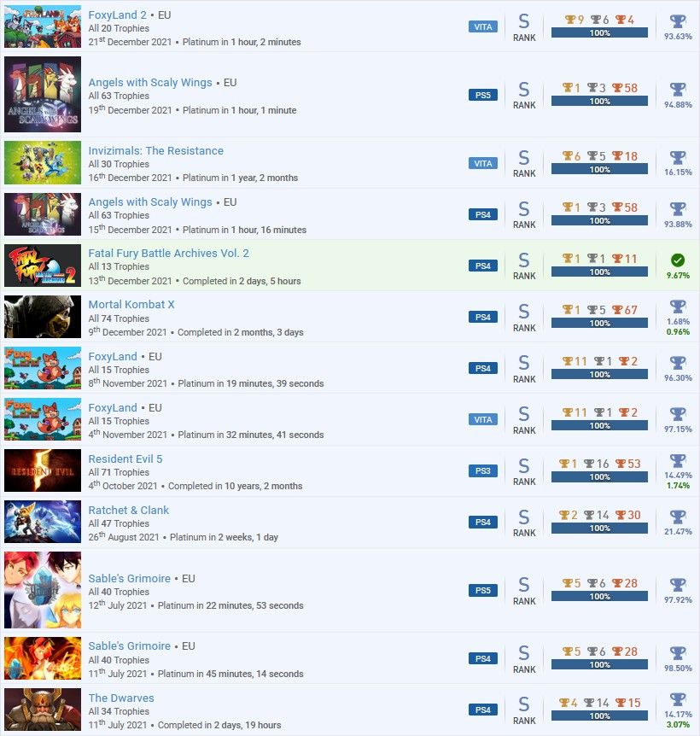Open the Mortal Kombat X title link
Viewport: 700px width, 736px height.
tap(131, 304)
